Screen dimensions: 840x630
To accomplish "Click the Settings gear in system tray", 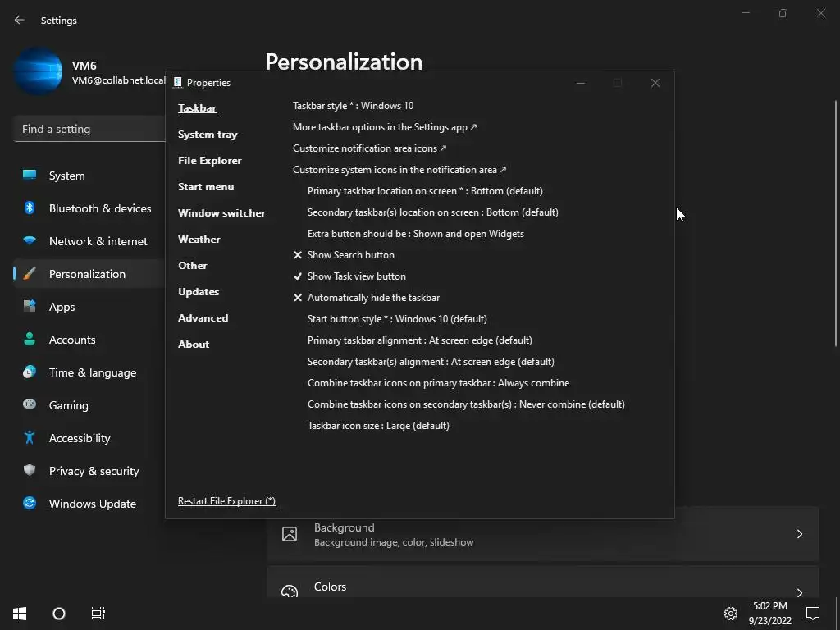I will (731, 614).
